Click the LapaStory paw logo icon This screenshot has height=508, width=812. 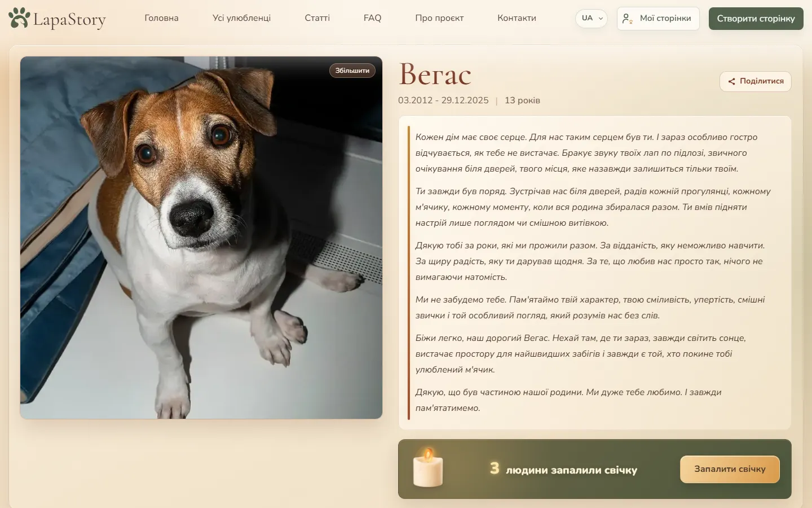(19, 18)
